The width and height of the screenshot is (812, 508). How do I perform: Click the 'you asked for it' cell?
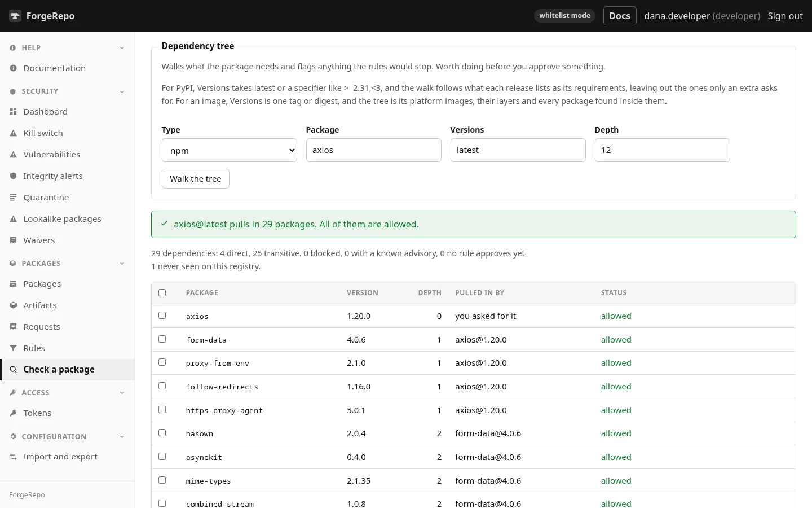(486, 316)
